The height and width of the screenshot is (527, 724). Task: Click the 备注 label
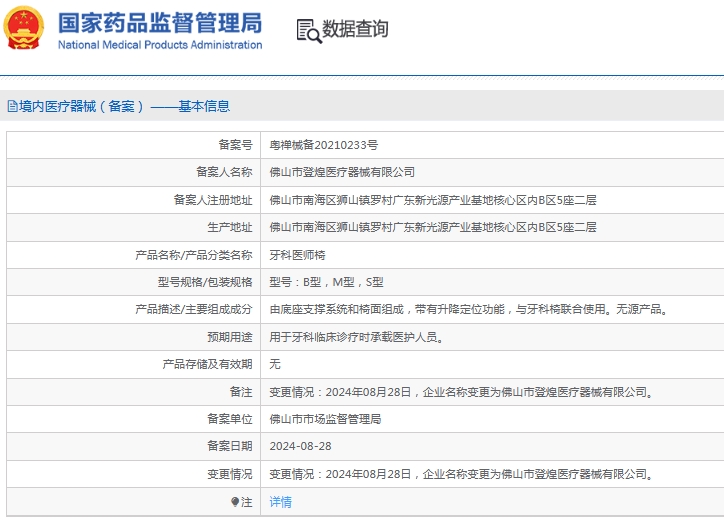coord(241,392)
